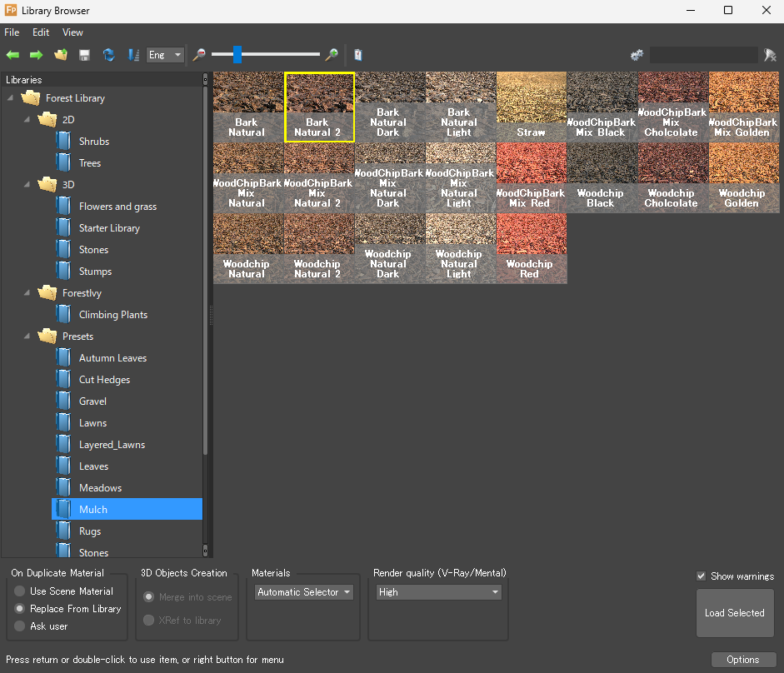Open the Eng language dropdown
The height and width of the screenshot is (673, 784).
pos(165,55)
